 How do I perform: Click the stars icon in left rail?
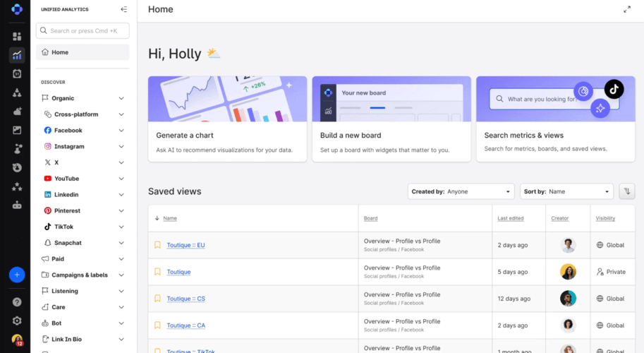pyautogui.click(x=17, y=186)
